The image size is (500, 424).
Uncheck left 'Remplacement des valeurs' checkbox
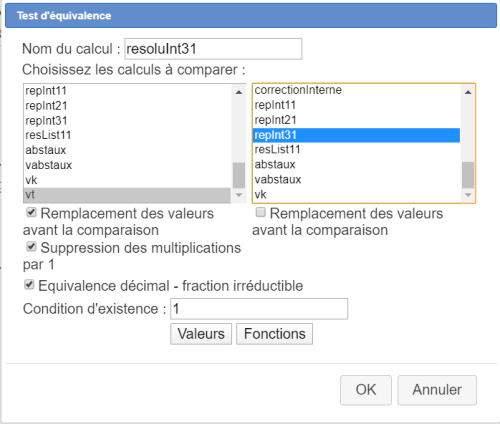31,212
